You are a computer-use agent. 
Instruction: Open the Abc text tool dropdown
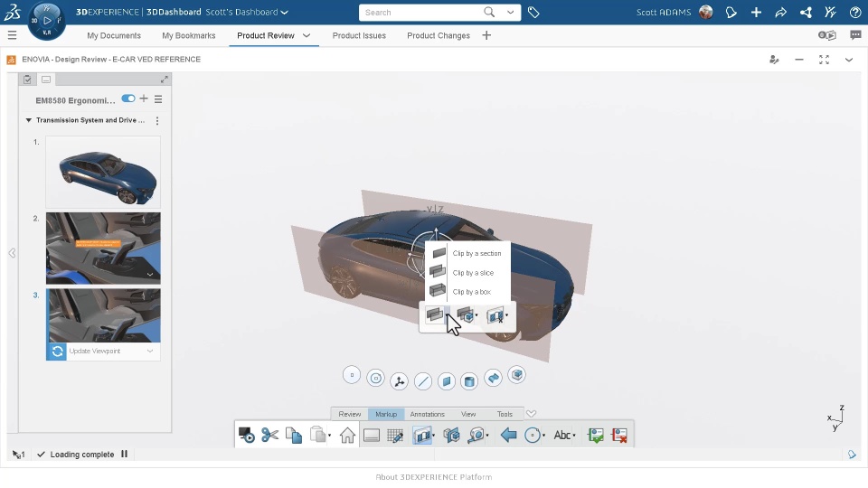pos(574,436)
